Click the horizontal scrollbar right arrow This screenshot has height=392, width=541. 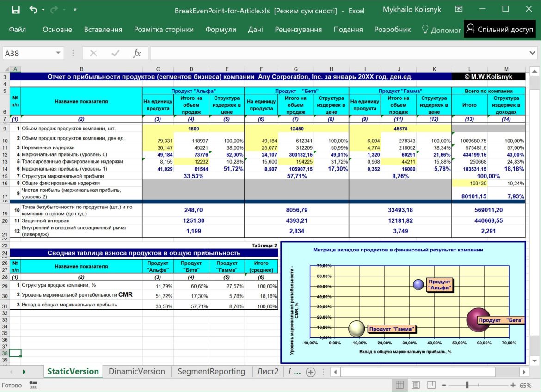(x=524, y=372)
